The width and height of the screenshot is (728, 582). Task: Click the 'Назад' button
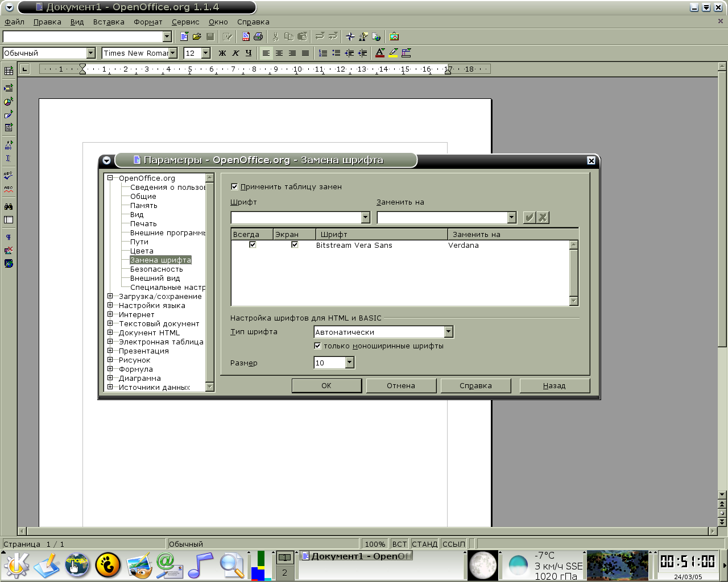pyautogui.click(x=554, y=385)
